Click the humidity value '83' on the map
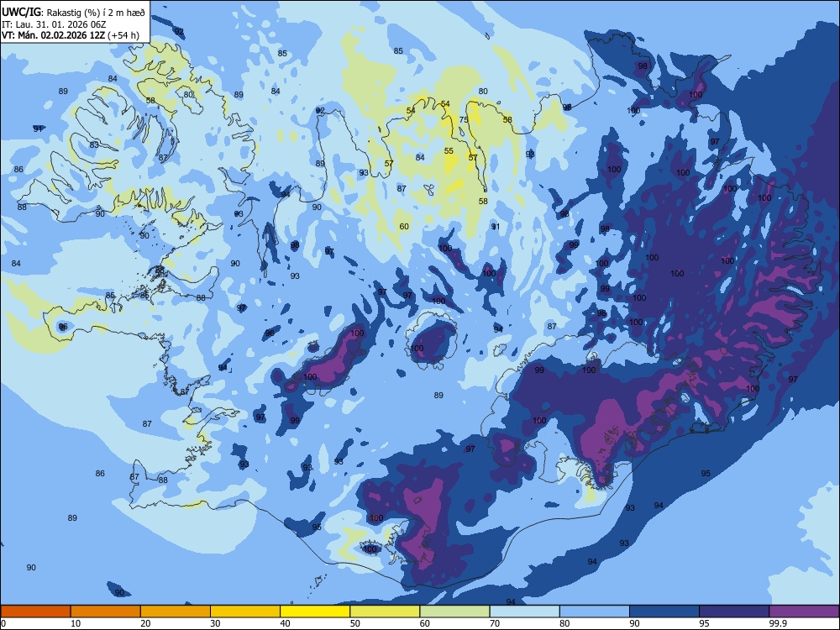Viewport: 840px width, 630px height. (94, 145)
